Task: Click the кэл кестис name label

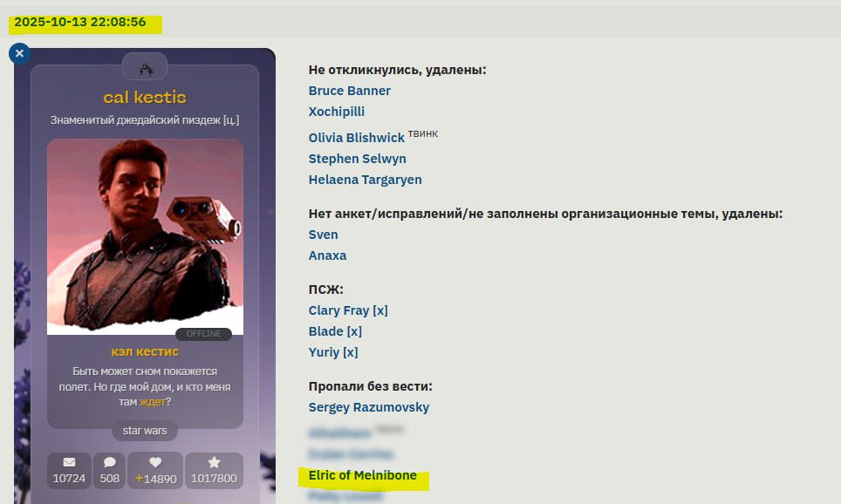Action: click(145, 351)
